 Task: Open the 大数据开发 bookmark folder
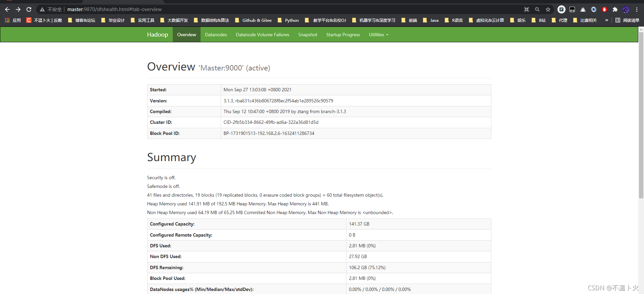(174, 20)
